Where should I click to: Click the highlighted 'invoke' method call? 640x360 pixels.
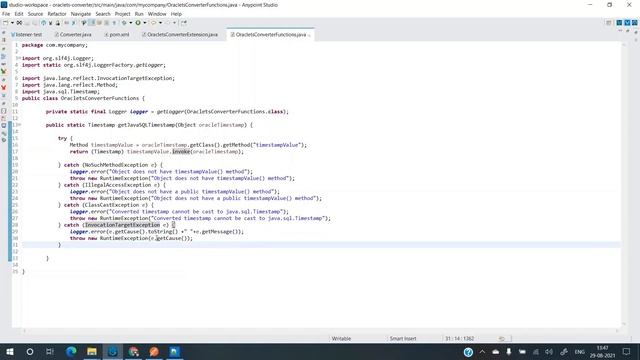181,151
